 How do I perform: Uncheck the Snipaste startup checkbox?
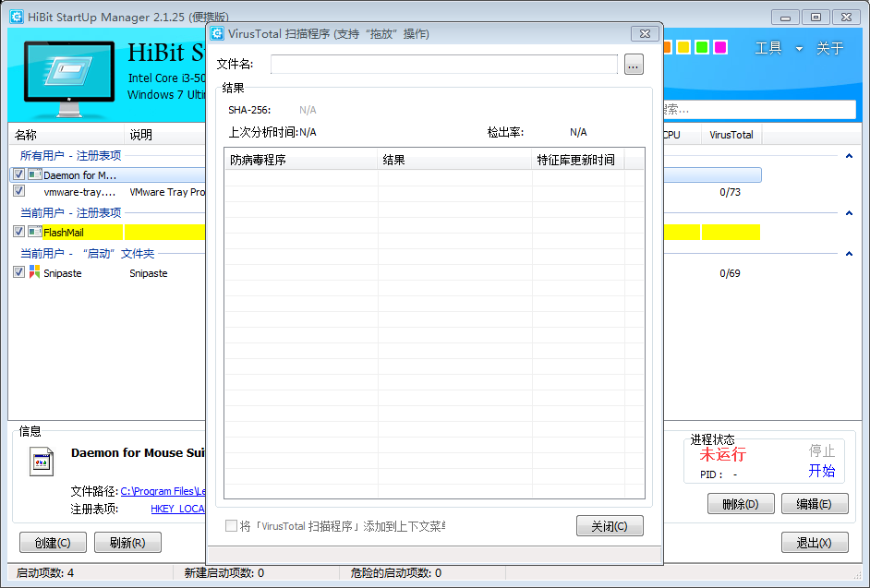[18, 272]
